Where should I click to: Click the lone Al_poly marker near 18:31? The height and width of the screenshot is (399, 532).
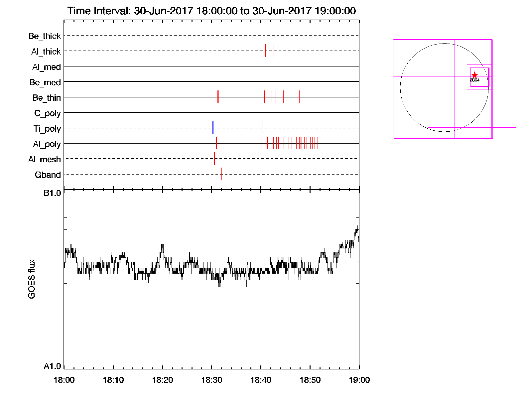coord(216,143)
